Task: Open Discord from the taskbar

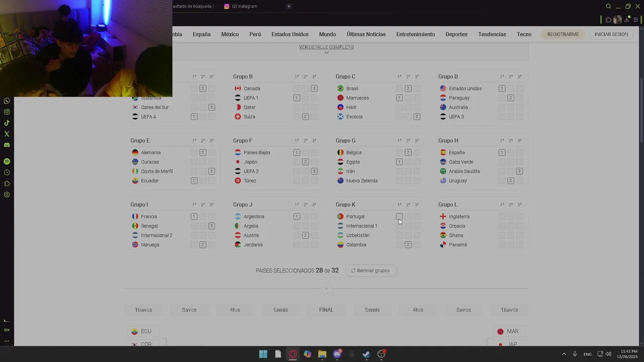Action: tap(337, 354)
